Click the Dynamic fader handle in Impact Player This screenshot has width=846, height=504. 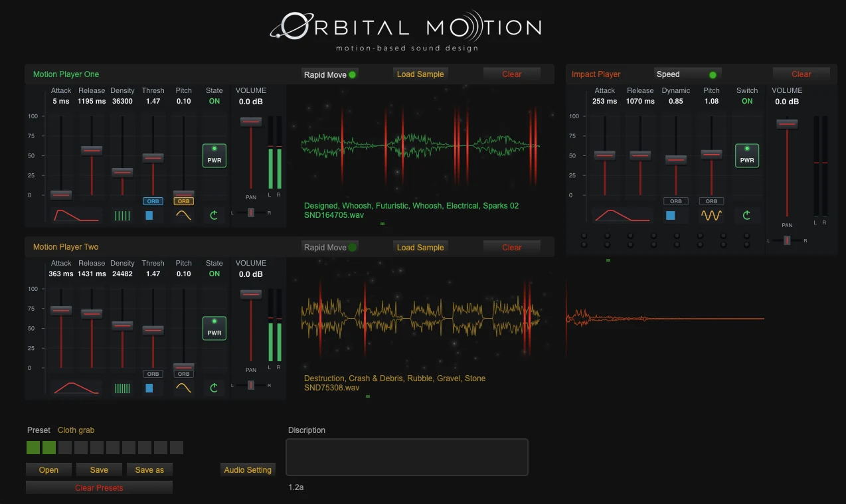(x=676, y=160)
